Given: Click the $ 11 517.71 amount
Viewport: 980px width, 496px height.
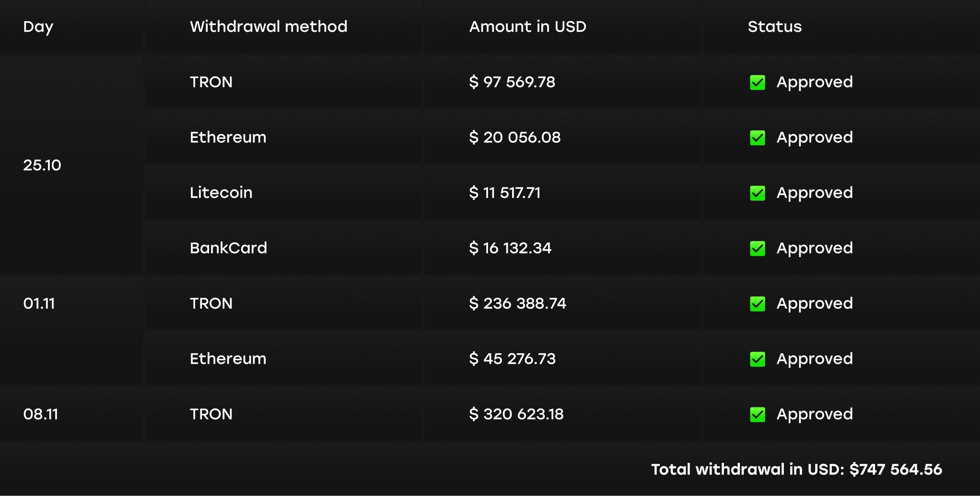Looking at the screenshot, I should pos(504,193).
